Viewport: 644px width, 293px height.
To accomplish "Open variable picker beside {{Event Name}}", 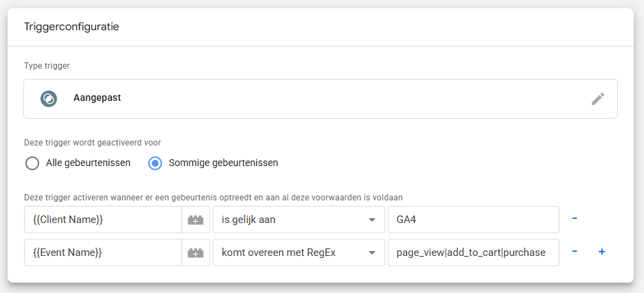I will pos(195,253).
